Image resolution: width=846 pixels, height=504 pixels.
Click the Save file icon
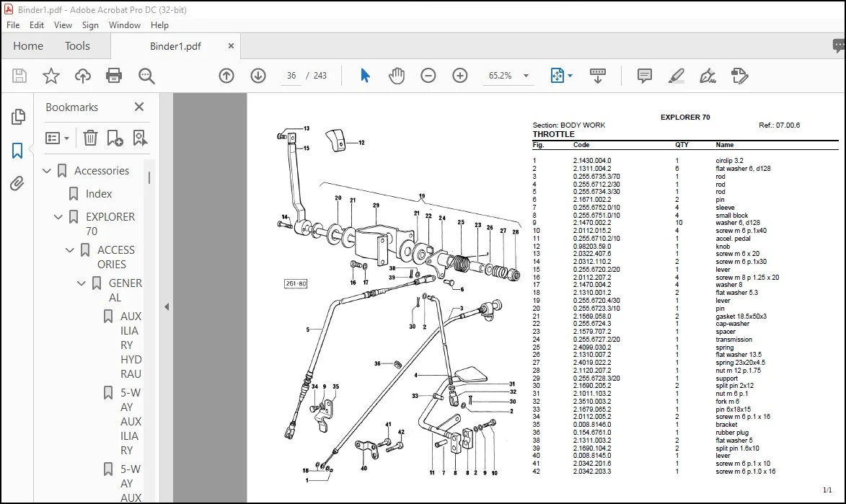tap(19, 76)
